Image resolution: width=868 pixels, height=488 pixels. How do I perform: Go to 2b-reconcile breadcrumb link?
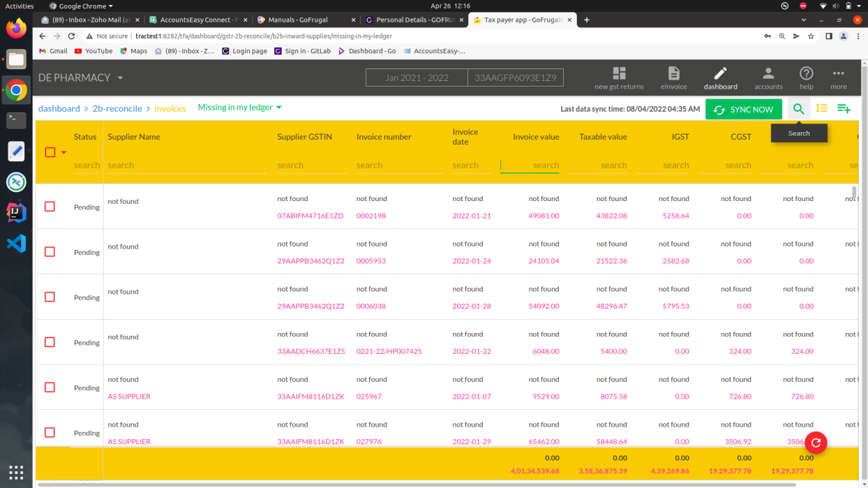[117, 108]
